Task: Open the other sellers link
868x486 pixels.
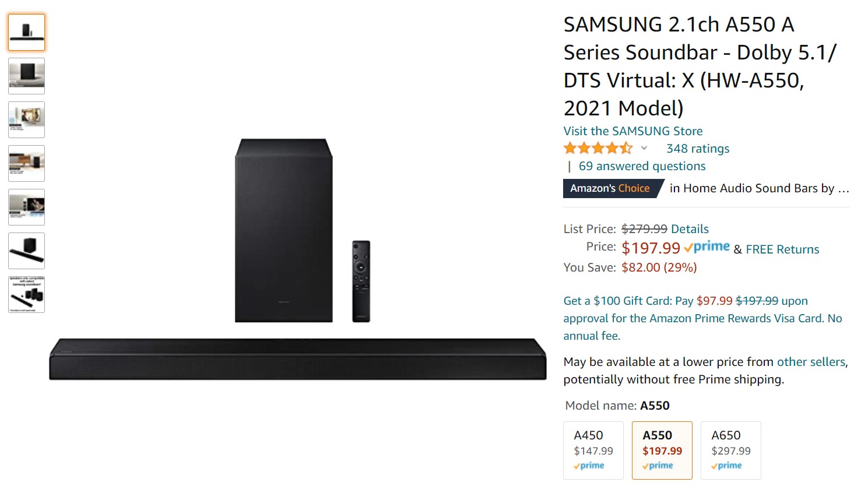Action: coord(811,361)
